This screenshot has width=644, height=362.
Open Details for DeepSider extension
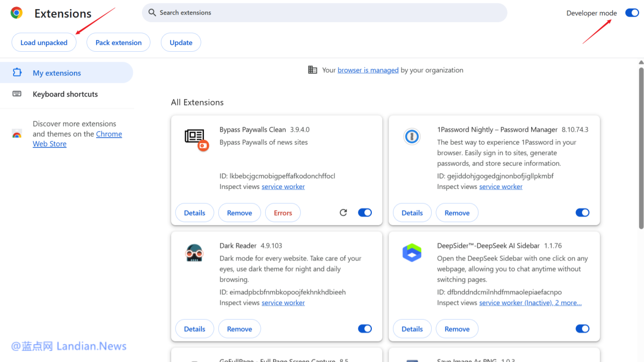click(x=412, y=329)
